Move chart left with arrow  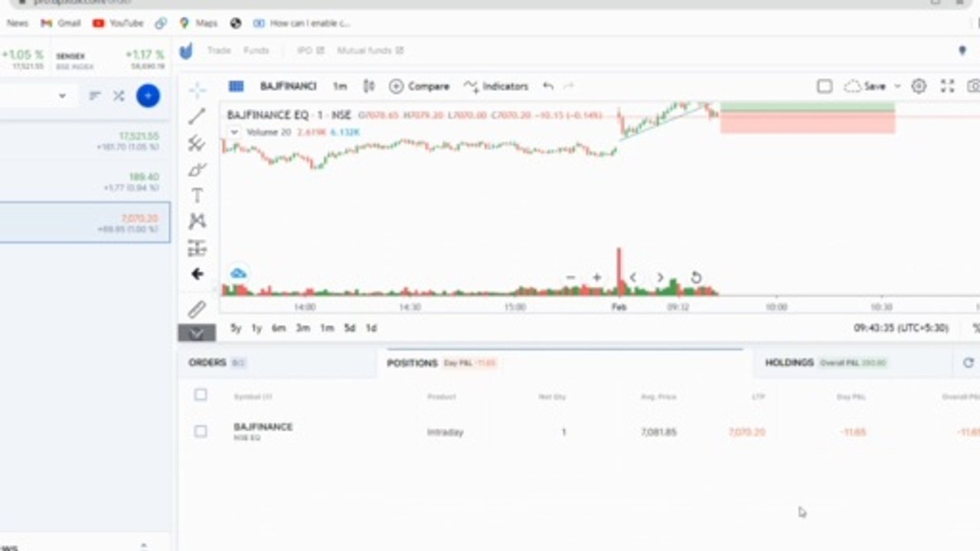click(632, 278)
